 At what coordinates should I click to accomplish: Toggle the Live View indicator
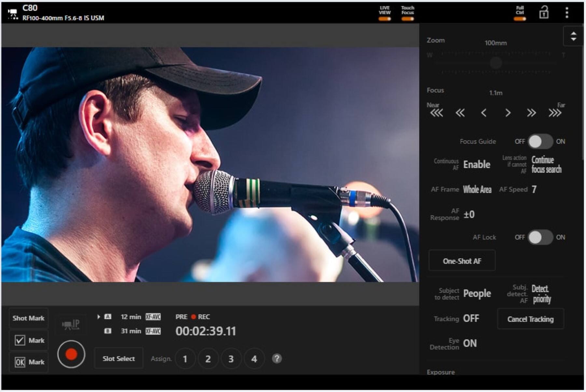tap(384, 13)
